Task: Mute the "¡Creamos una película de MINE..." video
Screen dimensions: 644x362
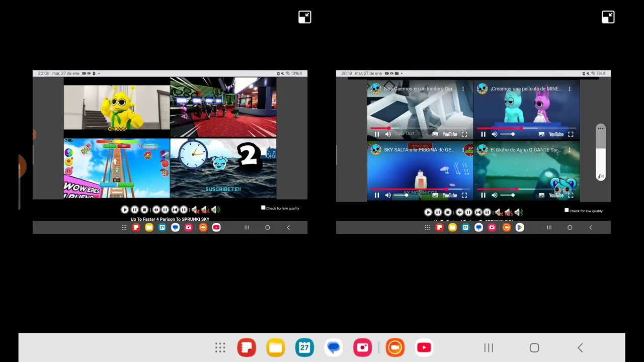Action: click(494, 134)
